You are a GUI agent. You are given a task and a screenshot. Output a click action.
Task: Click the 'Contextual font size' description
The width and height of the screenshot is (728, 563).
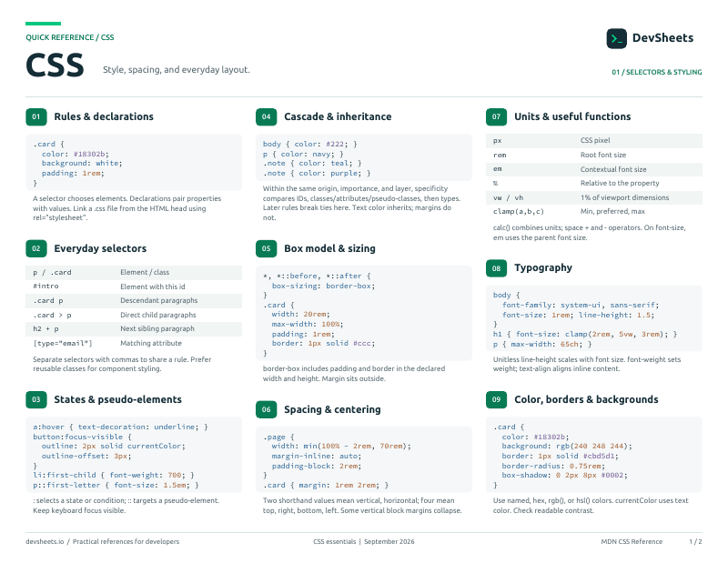(612, 169)
